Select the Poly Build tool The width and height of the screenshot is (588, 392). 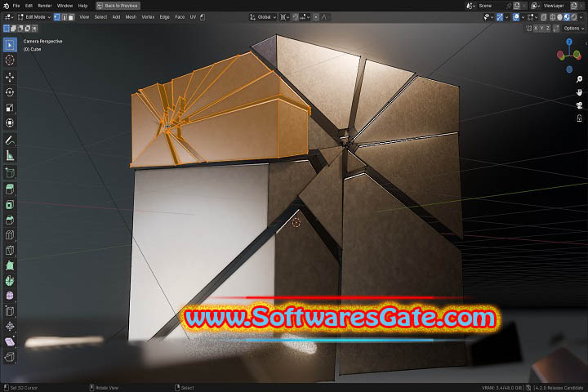tap(10, 265)
